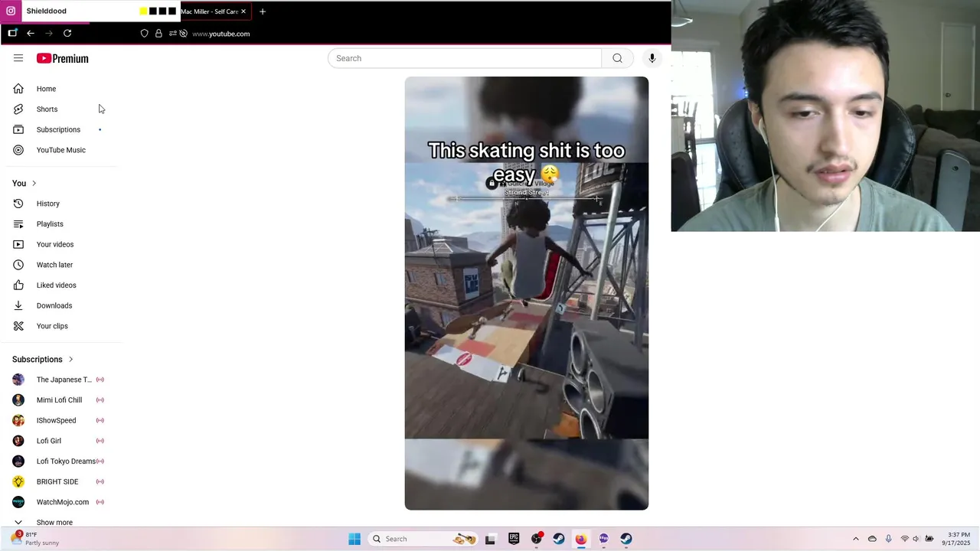The image size is (980, 551).
Task: Open Epic Games Launcher from taskbar
Action: point(514,539)
